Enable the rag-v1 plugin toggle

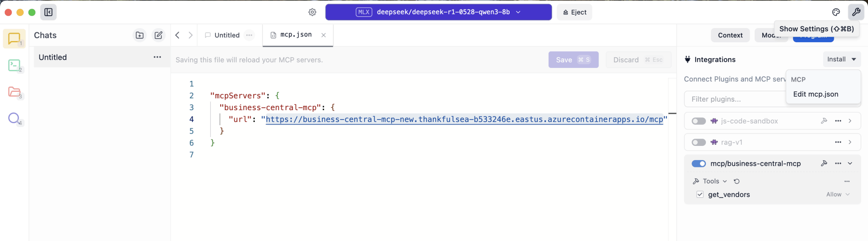(699, 142)
